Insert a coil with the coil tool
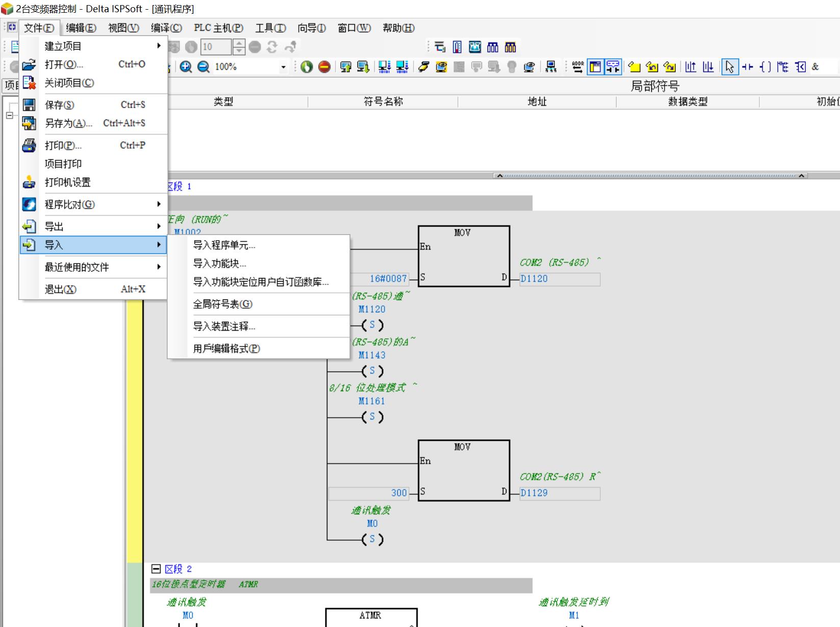 click(x=765, y=67)
